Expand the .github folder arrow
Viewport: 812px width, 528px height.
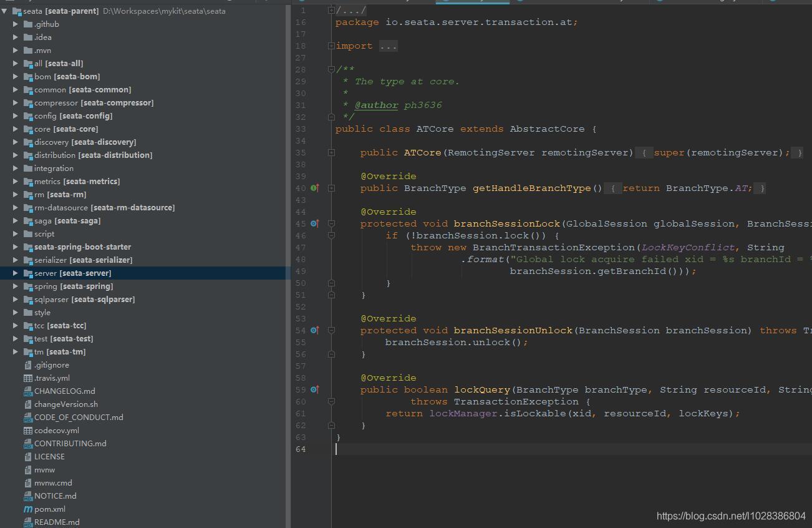[x=16, y=24]
